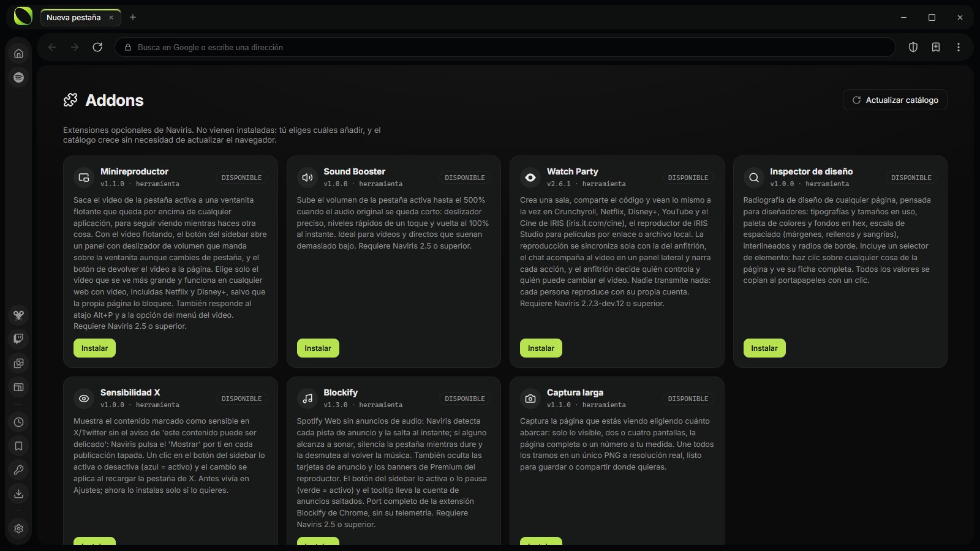Close the Nueva pestaña tab
Screen dimensions: 980x551
(111, 18)
